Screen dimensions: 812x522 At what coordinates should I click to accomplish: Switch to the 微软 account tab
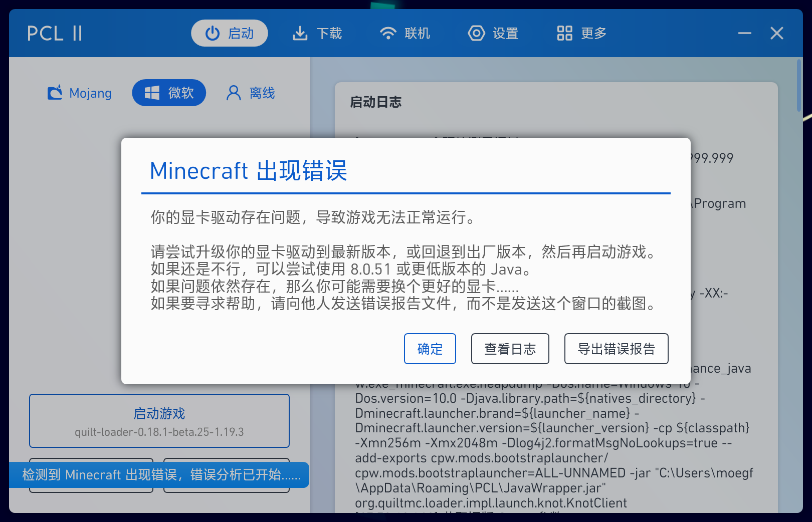[169, 93]
